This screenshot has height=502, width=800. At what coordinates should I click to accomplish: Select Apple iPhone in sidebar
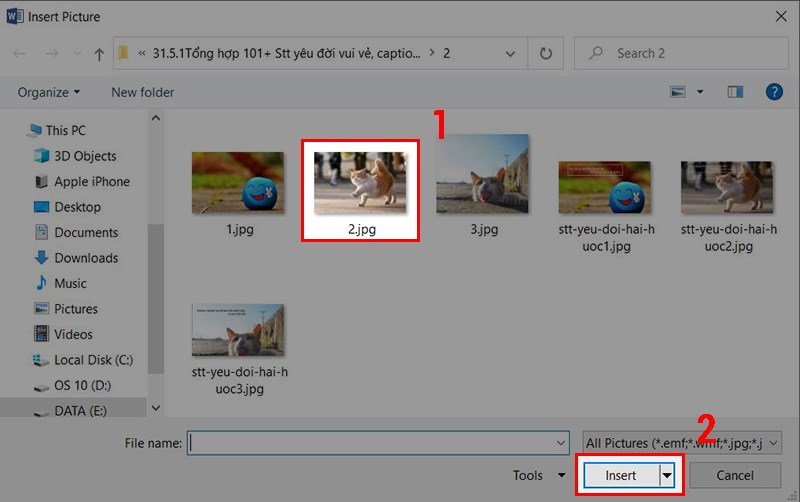92,182
